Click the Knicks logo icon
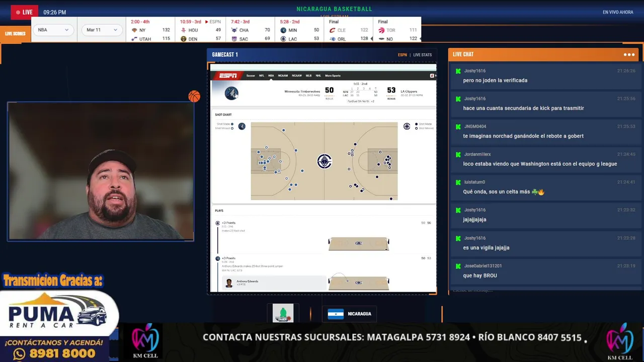The width and height of the screenshot is (644, 362). tap(134, 30)
